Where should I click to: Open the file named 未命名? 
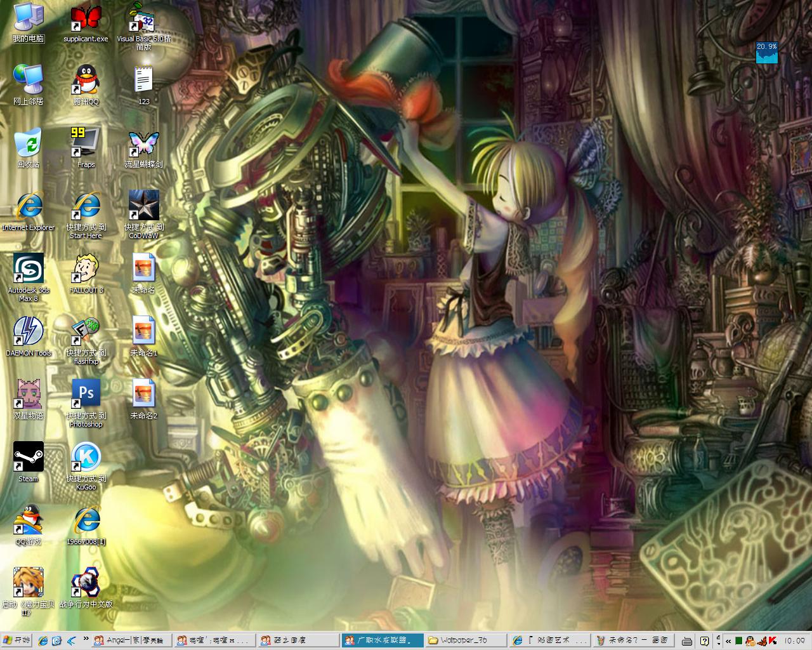coord(144,274)
